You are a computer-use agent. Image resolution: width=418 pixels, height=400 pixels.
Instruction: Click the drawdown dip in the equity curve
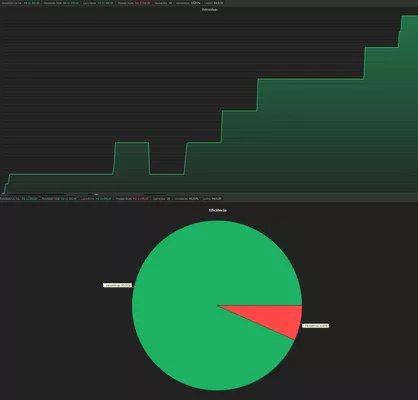coord(167,174)
